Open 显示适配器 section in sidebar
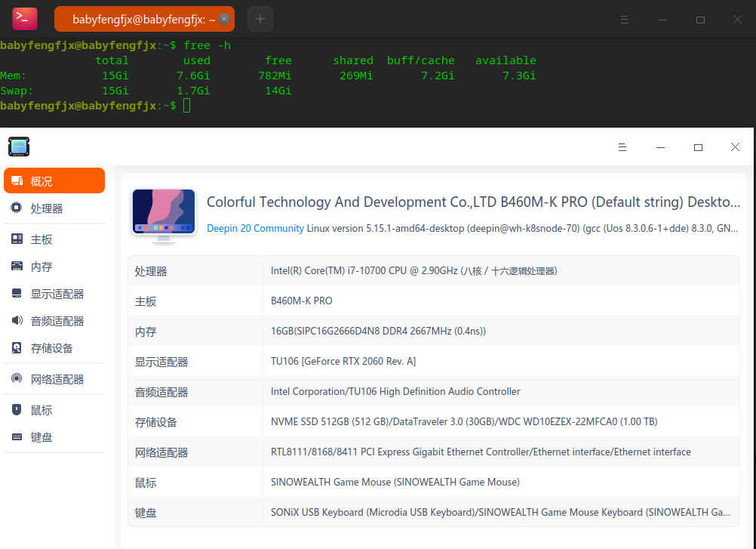Viewport: 756px width, 549px height. coord(54,294)
